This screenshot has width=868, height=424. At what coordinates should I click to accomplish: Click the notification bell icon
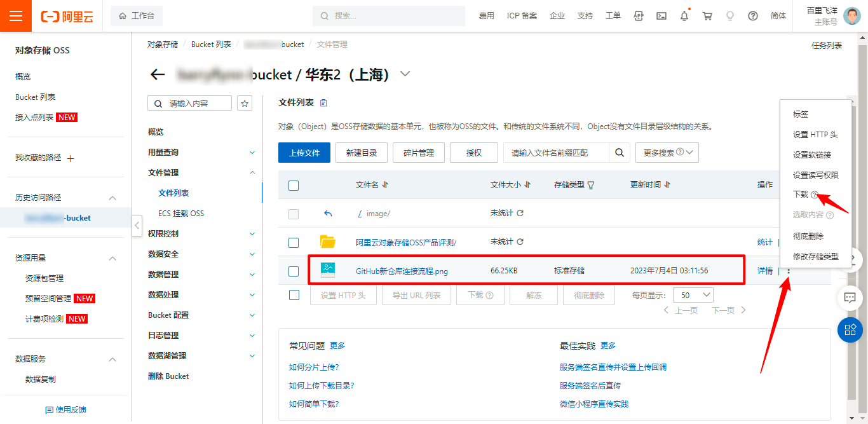point(684,16)
